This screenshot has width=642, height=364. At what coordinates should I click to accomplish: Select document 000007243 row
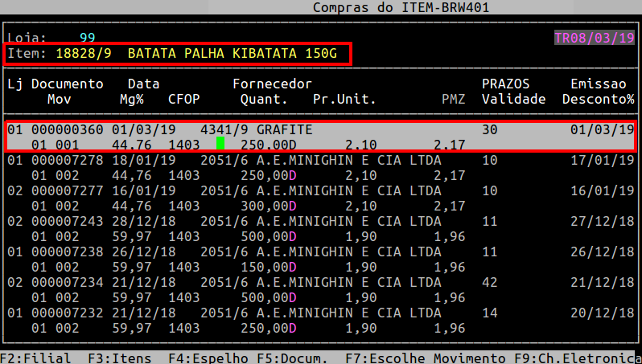pyautogui.click(x=67, y=221)
